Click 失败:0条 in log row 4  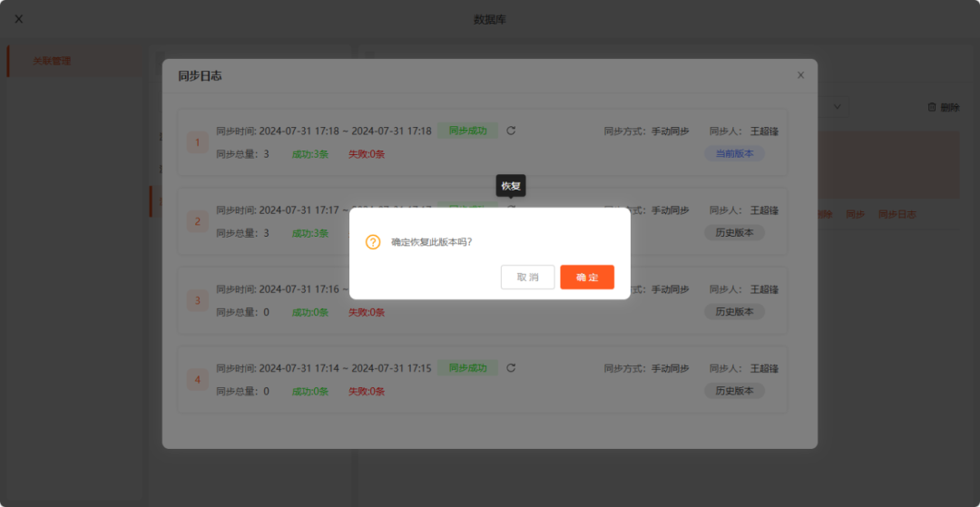click(367, 392)
